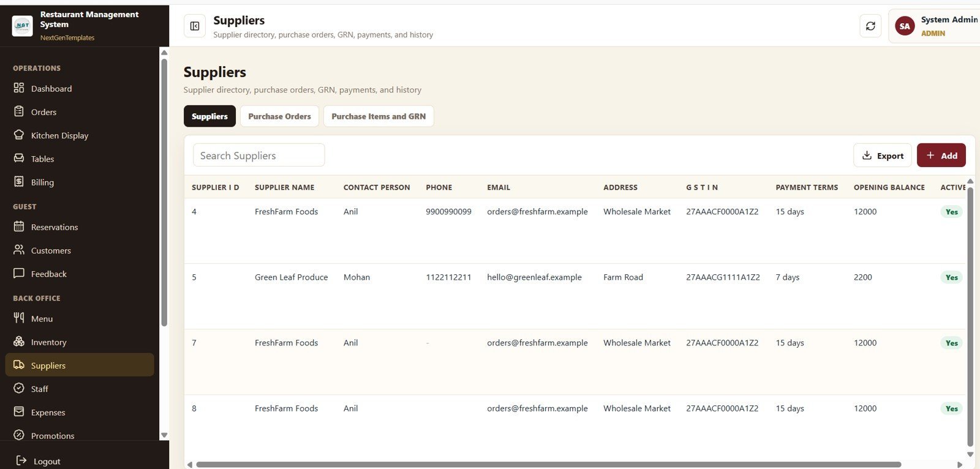The width and height of the screenshot is (980, 469).
Task: Click the Reservations calendar icon
Action: point(19,227)
